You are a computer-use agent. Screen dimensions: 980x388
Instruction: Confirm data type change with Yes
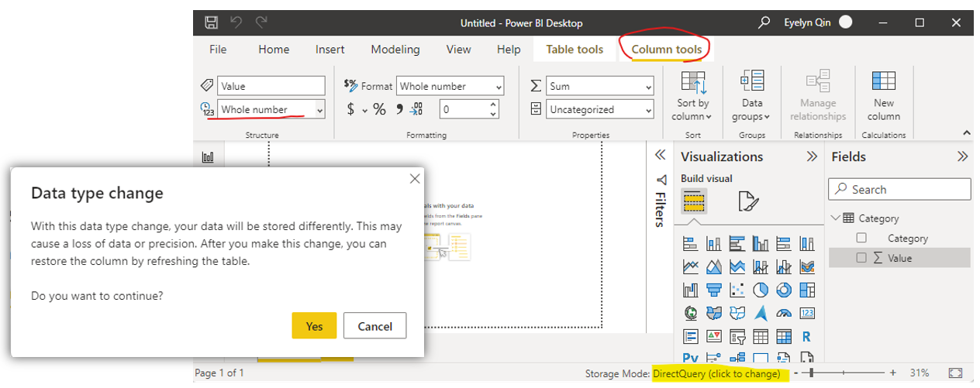pos(314,326)
